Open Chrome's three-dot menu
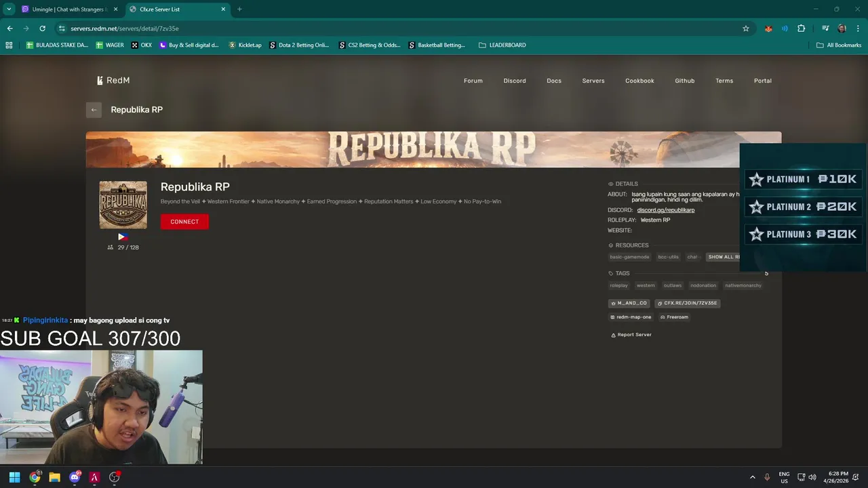The width and height of the screenshot is (868, 488). (857, 28)
